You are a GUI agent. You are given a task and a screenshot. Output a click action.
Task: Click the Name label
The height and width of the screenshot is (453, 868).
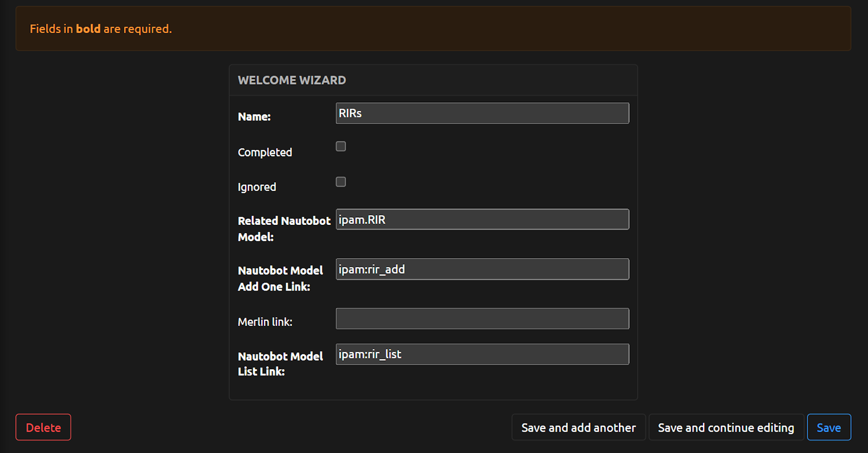click(x=254, y=117)
